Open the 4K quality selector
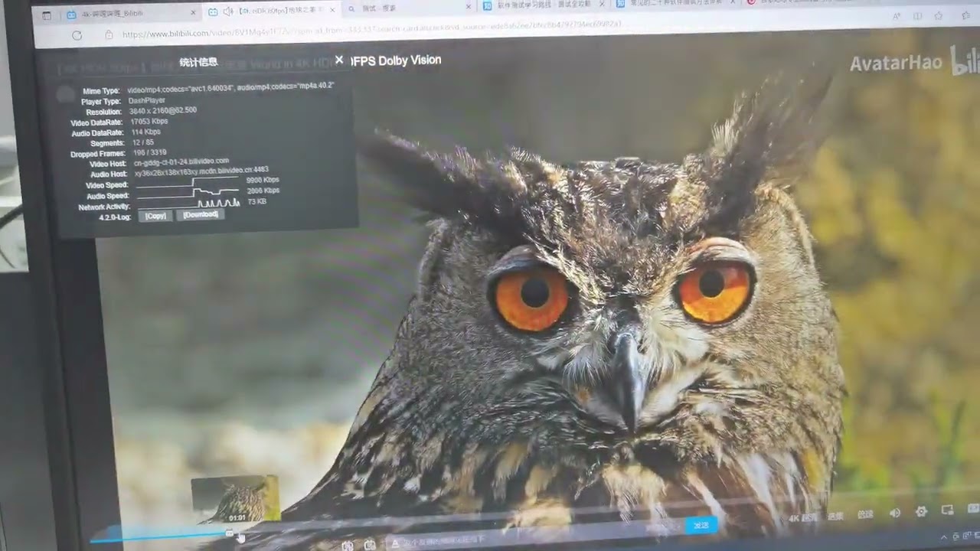 [x=802, y=518]
